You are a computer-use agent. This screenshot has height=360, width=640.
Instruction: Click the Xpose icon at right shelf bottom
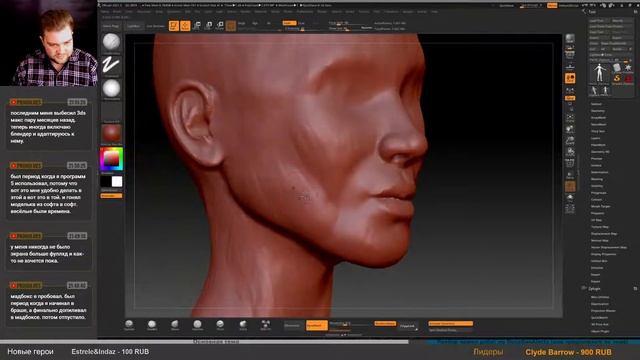click(x=570, y=209)
